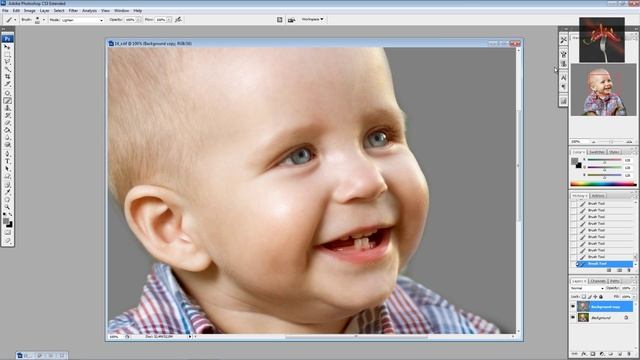This screenshot has width=640, height=360.
Task: Select the Slice tool
Action: 7,84
